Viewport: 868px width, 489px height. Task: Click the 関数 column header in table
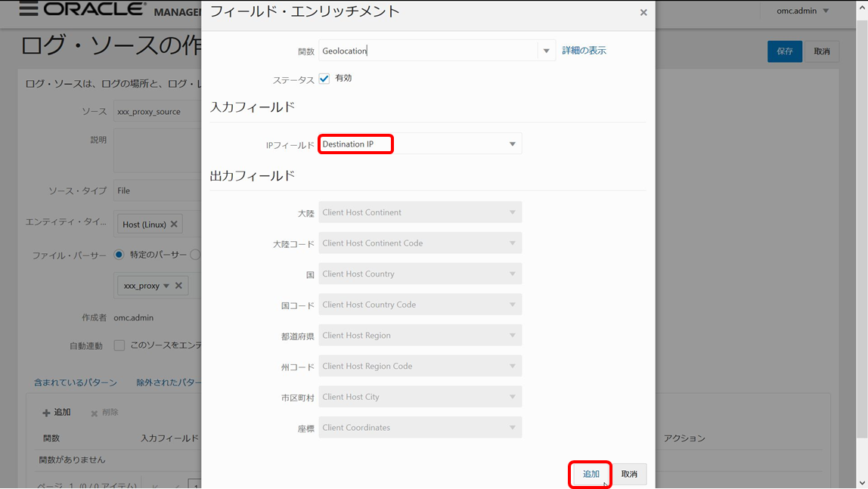(x=51, y=438)
